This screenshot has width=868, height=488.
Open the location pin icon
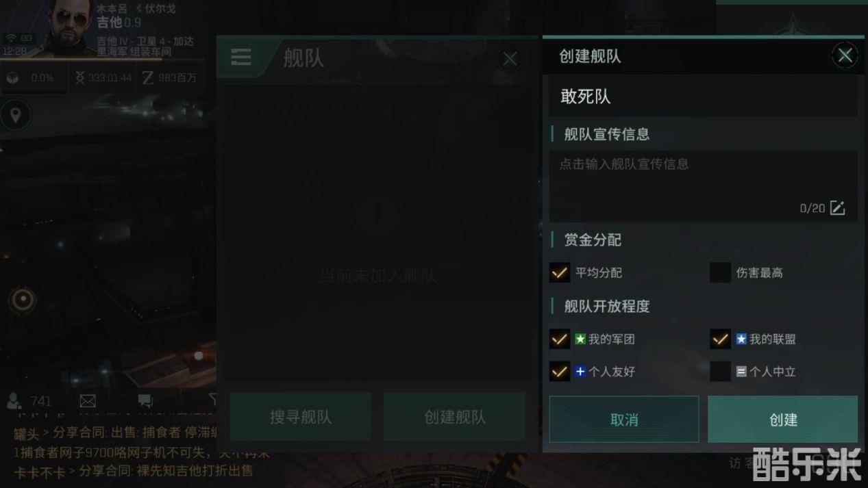15,115
